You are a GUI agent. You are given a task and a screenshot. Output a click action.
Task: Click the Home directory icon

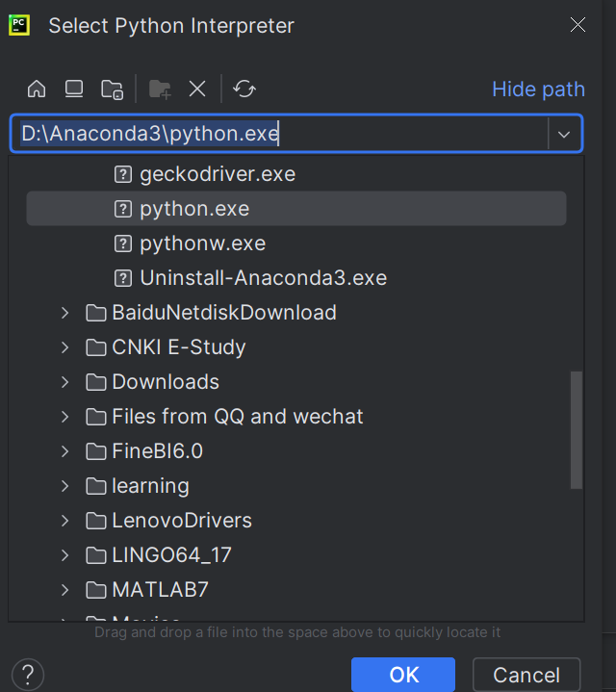point(37,90)
